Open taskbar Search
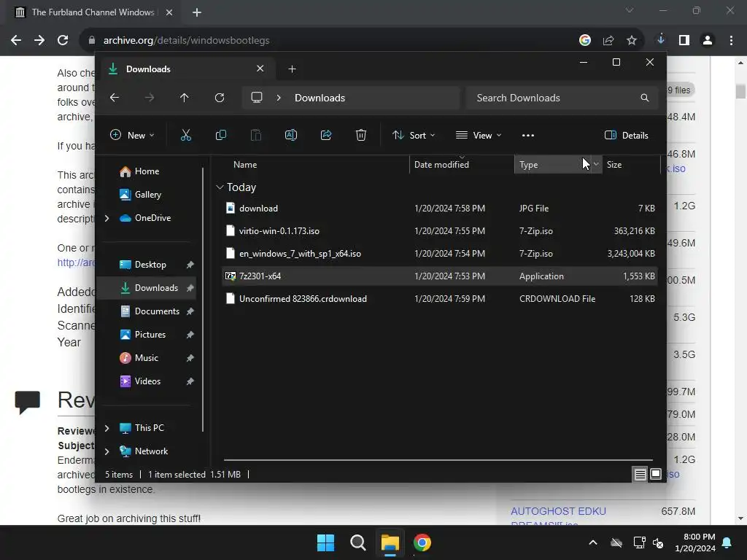Viewport: 747px width, 560px height. [357, 542]
